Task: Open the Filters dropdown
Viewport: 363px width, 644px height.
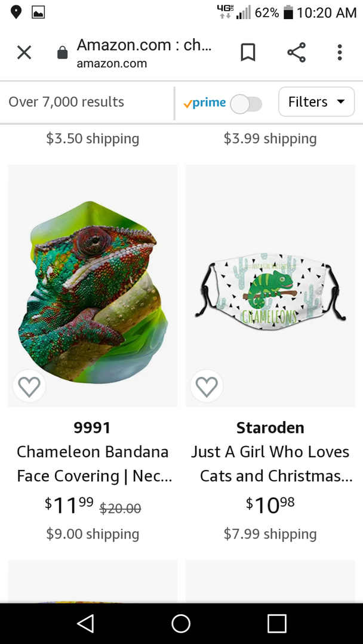Action: [x=316, y=102]
